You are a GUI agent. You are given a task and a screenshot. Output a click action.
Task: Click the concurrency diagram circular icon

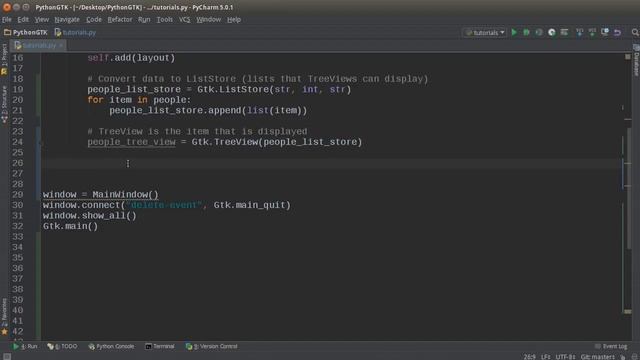pos(552,32)
